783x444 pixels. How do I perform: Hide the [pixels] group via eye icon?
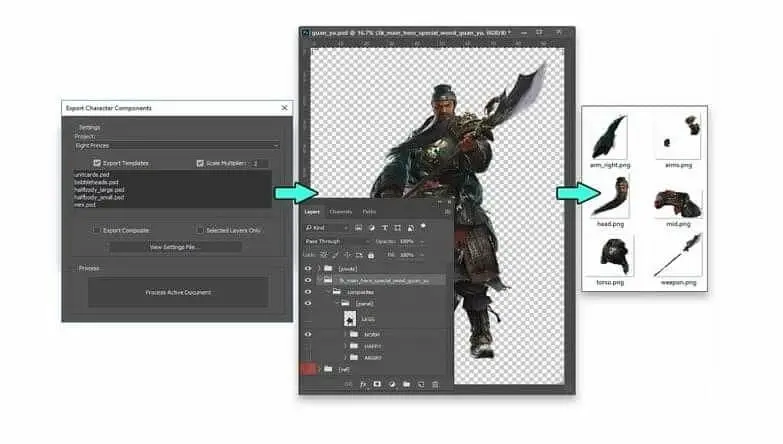click(x=308, y=269)
